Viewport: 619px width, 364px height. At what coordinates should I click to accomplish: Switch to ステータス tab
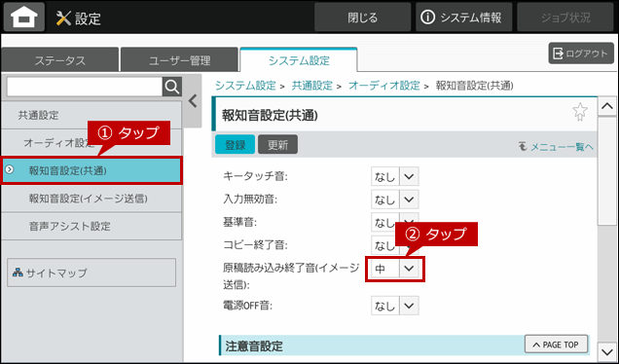[x=59, y=60]
